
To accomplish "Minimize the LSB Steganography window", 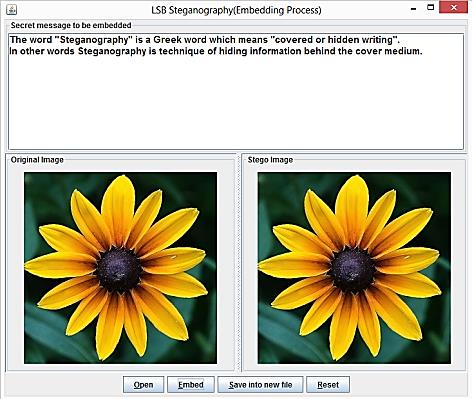I will (x=413, y=8).
